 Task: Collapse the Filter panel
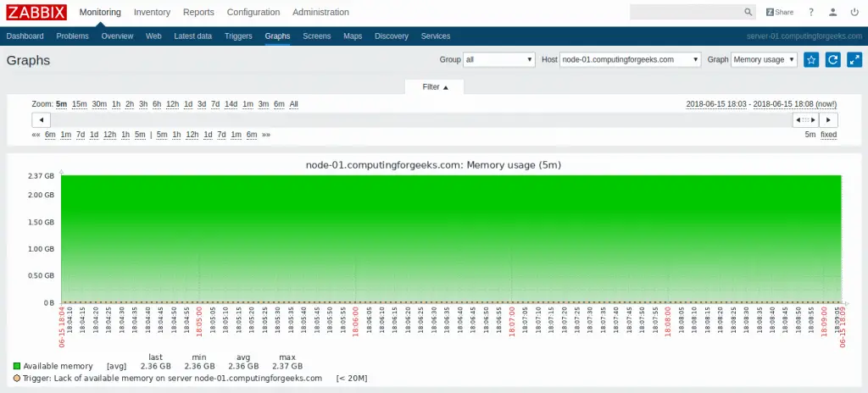coord(434,86)
